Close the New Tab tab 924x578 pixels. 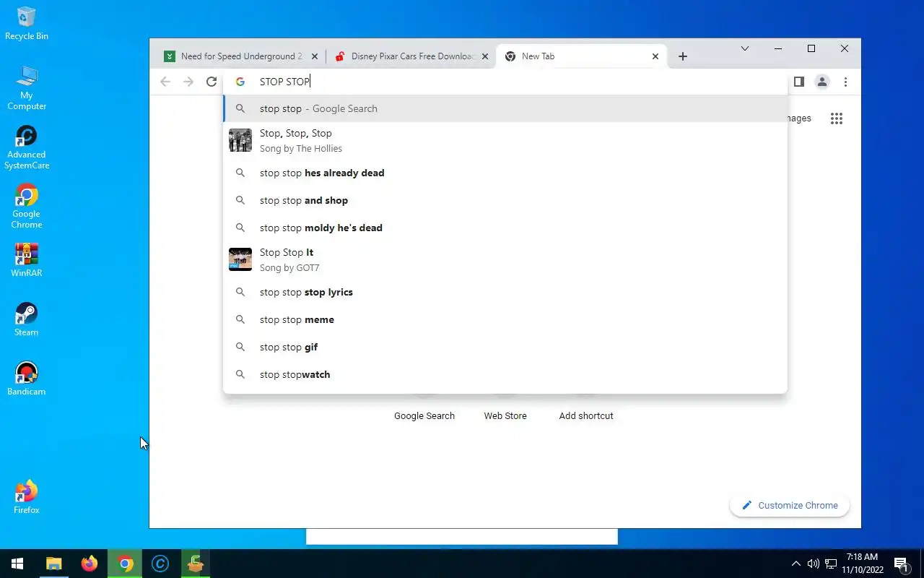coord(655,56)
